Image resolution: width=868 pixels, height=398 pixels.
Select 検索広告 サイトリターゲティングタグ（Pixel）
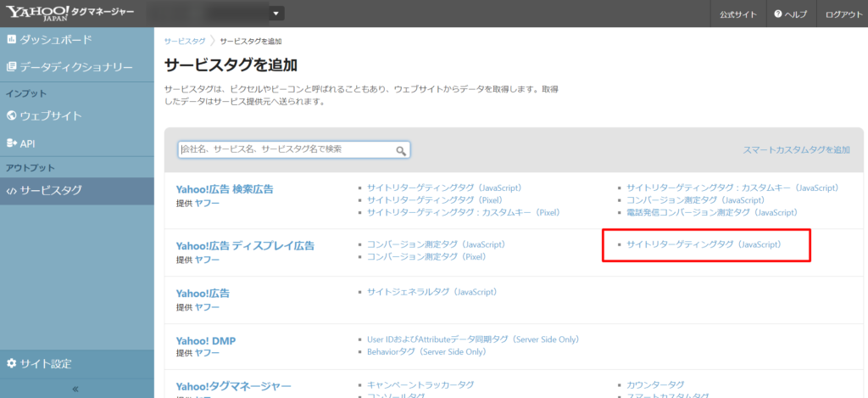[435, 200]
